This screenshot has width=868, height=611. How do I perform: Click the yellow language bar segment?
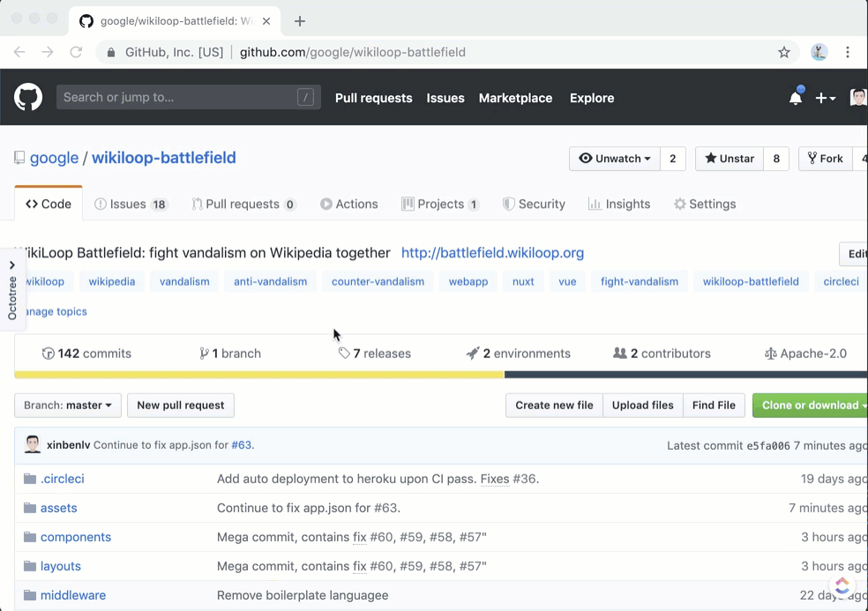(259, 375)
